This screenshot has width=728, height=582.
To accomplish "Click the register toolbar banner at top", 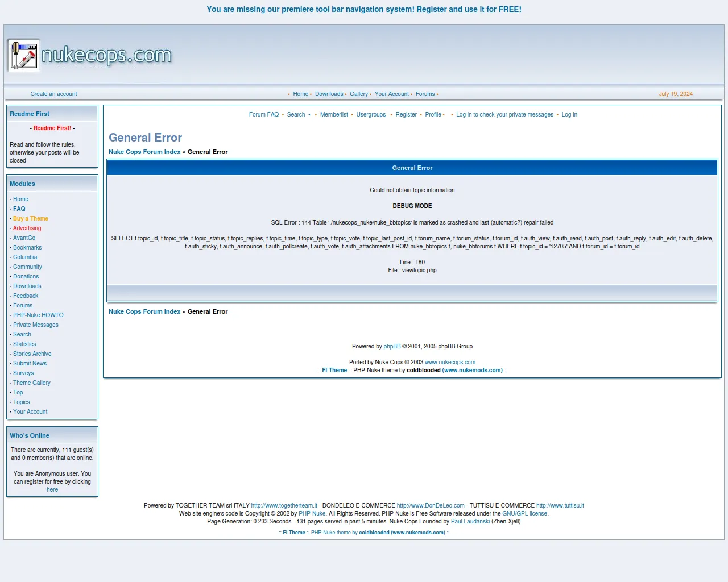I will click(x=364, y=10).
